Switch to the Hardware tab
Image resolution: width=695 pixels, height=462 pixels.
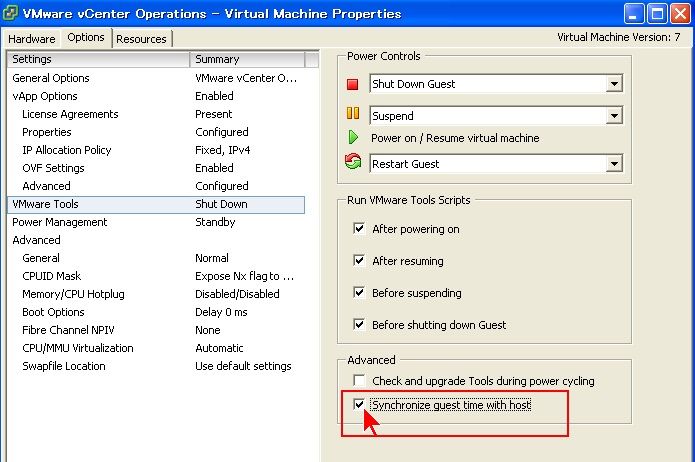coord(31,39)
